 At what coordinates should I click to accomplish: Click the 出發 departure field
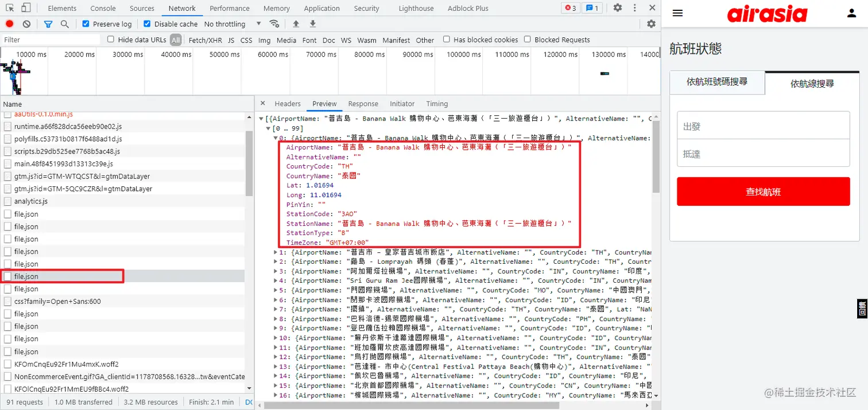(763, 126)
